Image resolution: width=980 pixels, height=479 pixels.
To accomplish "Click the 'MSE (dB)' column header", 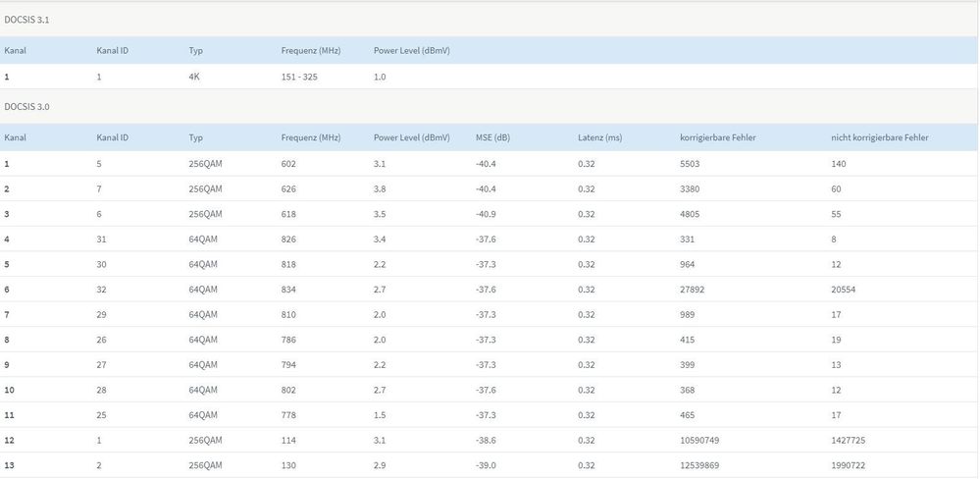I will (x=492, y=137).
